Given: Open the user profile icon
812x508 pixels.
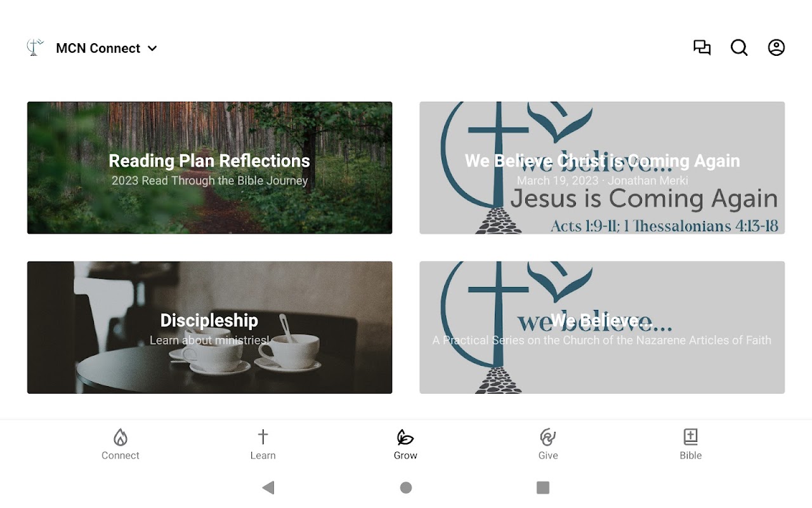Looking at the screenshot, I should tap(776, 48).
